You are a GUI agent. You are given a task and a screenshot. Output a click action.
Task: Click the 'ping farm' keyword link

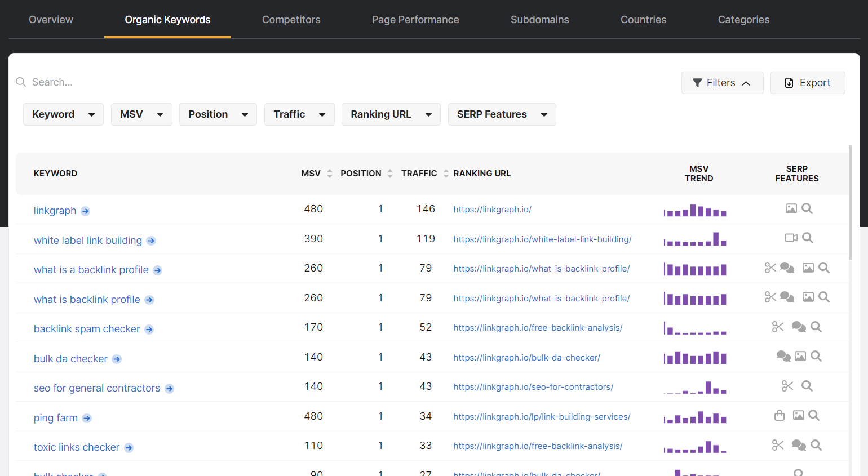tap(56, 418)
